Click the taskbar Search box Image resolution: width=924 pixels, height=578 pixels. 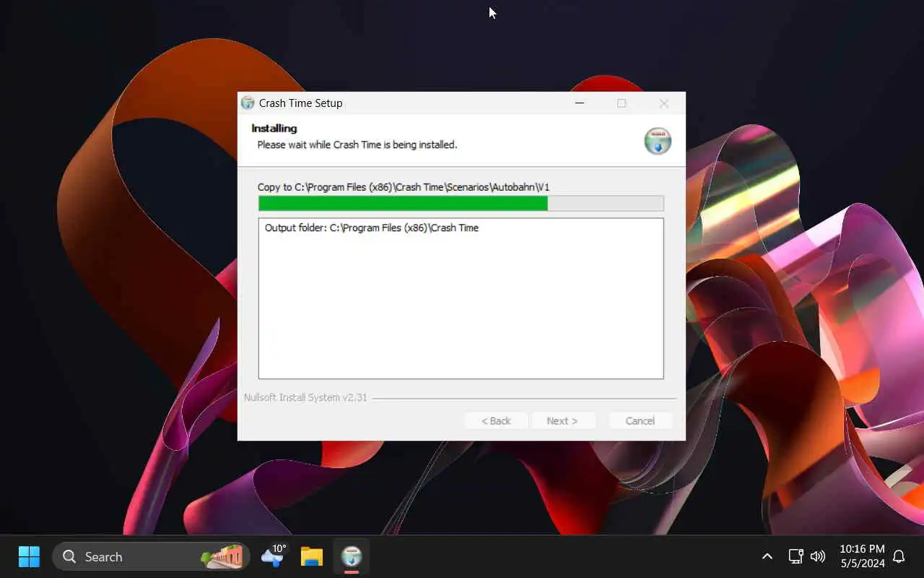(x=151, y=556)
